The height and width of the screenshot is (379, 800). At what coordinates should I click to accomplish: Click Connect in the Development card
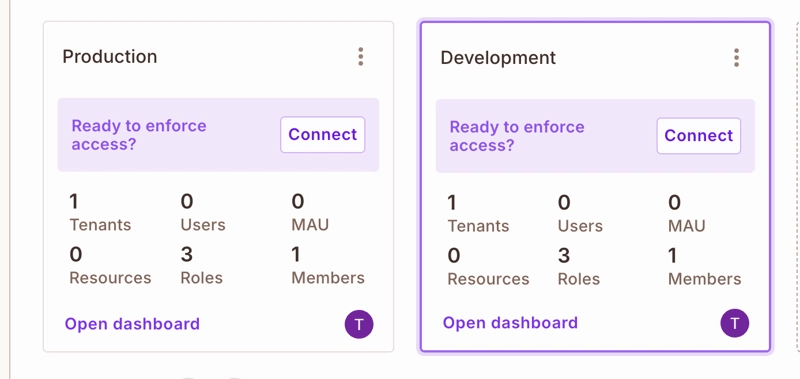click(x=698, y=136)
